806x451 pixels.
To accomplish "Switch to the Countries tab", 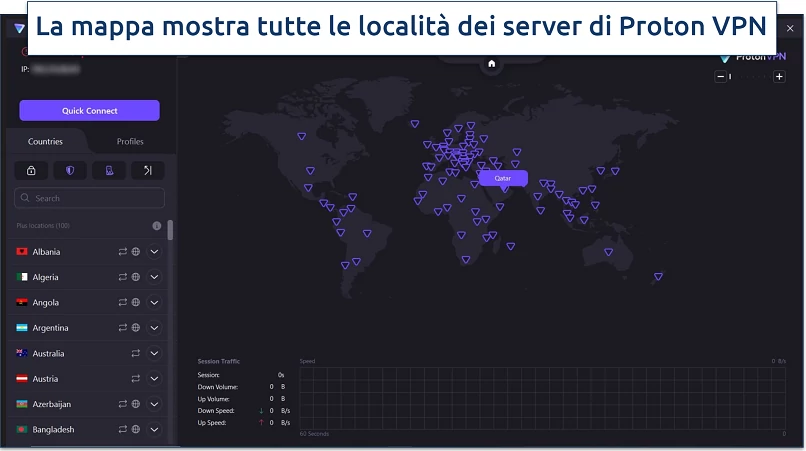I will pos(45,141).
